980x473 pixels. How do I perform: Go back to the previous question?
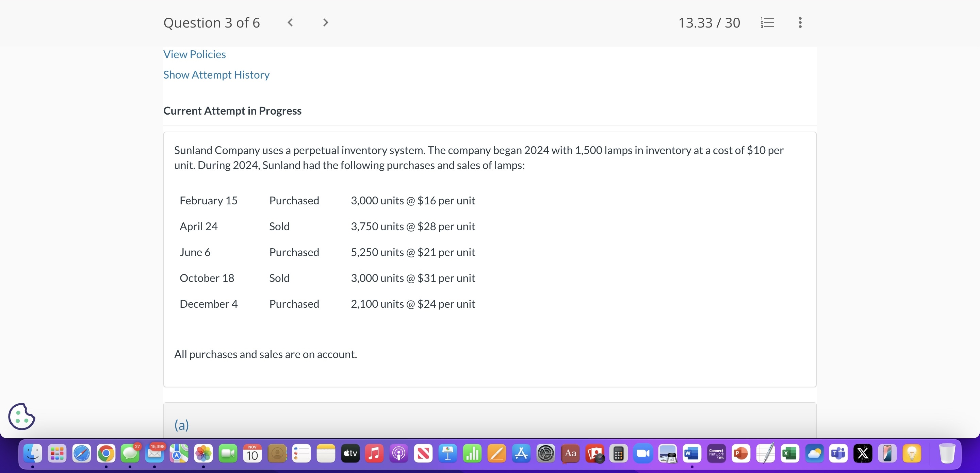[290, 22]
